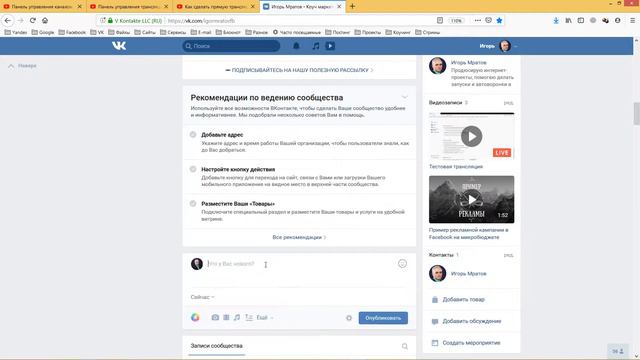Click 'Наверх' to return to top
The width and height of the screenshot is (640, 360).
pyautogui.click(x=22, y=65)
